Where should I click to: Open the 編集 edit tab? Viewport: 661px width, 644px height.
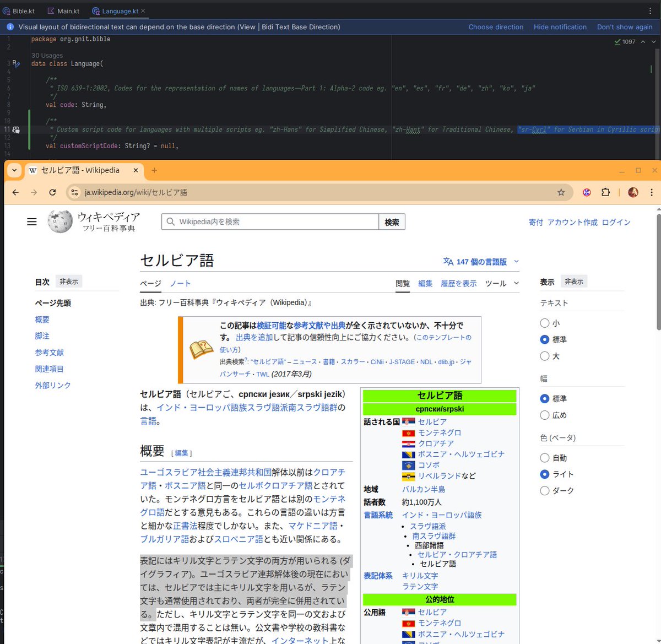425,284
